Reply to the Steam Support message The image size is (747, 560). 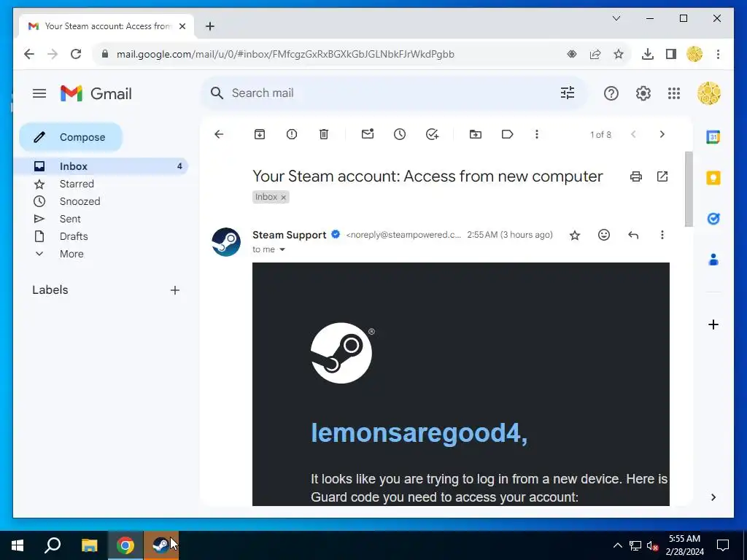click(x=633, y=235)
